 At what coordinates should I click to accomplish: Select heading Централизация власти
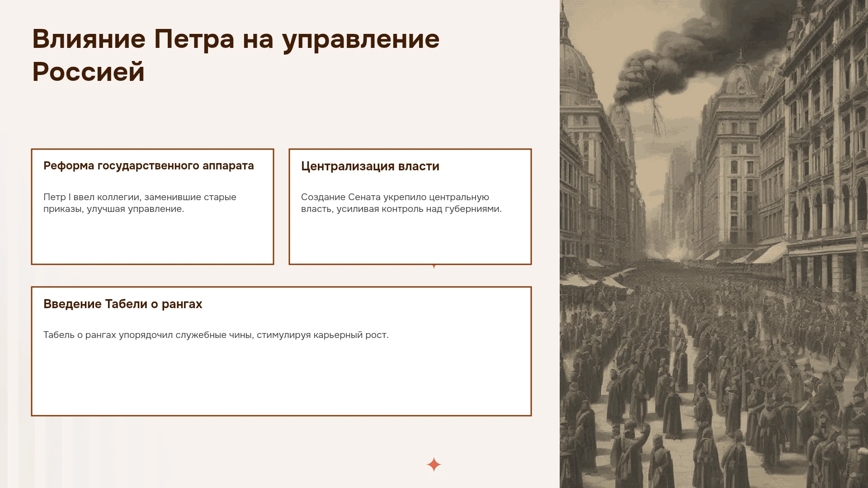tap(370, 166)
